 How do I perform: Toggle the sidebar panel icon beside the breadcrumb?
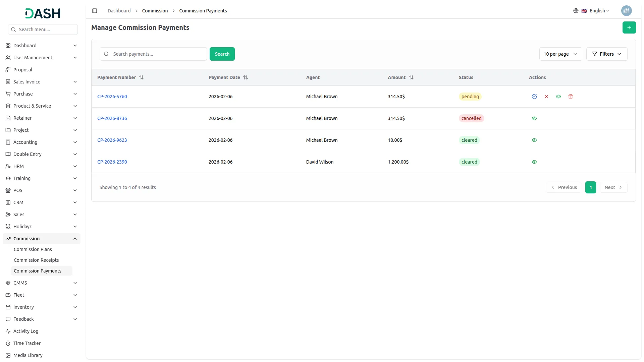point(95,11)
